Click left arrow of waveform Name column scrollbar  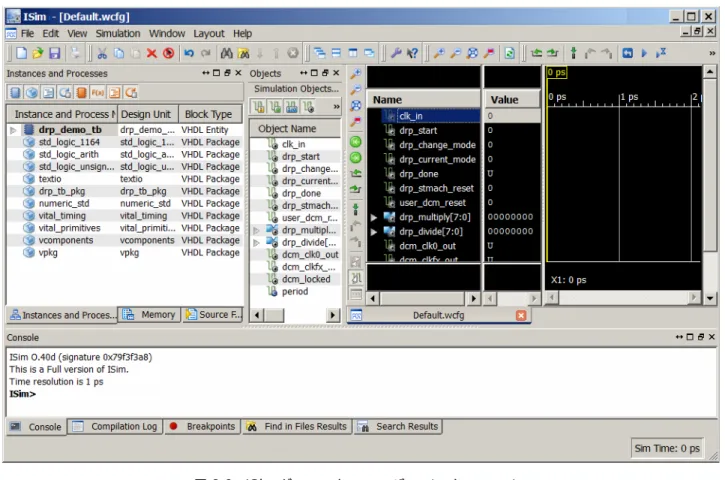tap(373, 299)
